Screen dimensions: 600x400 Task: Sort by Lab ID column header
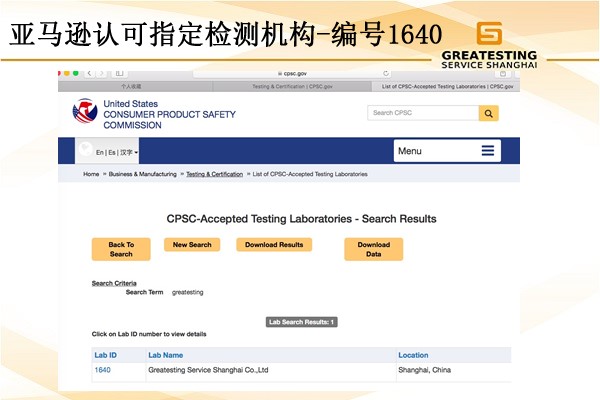pos(105,355)
